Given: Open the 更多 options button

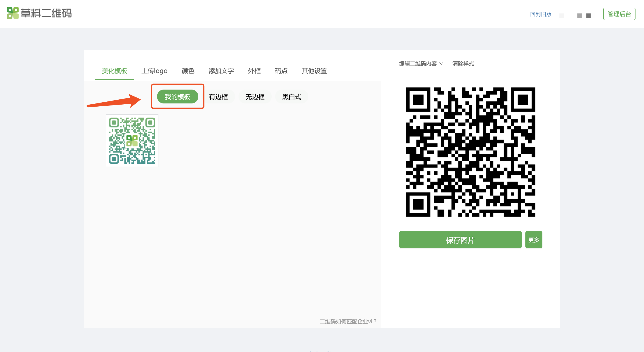Looking at the screenshot, I should tap(533, 240).
